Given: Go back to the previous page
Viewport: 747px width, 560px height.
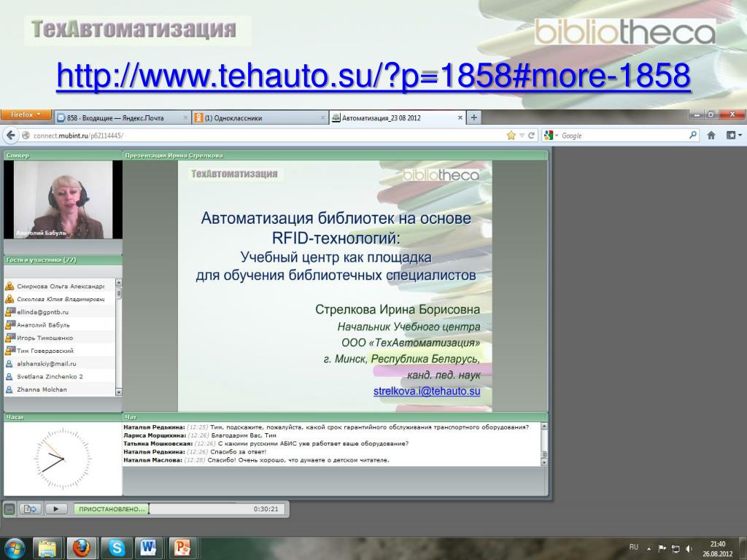Looking at the screenshot, I should [11, 135].
